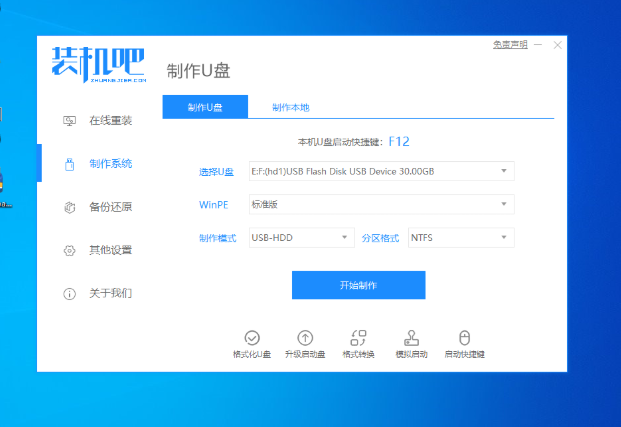621x427 pixels.
Task: Open the 免责声明 link
Action: tap(510, 45)
